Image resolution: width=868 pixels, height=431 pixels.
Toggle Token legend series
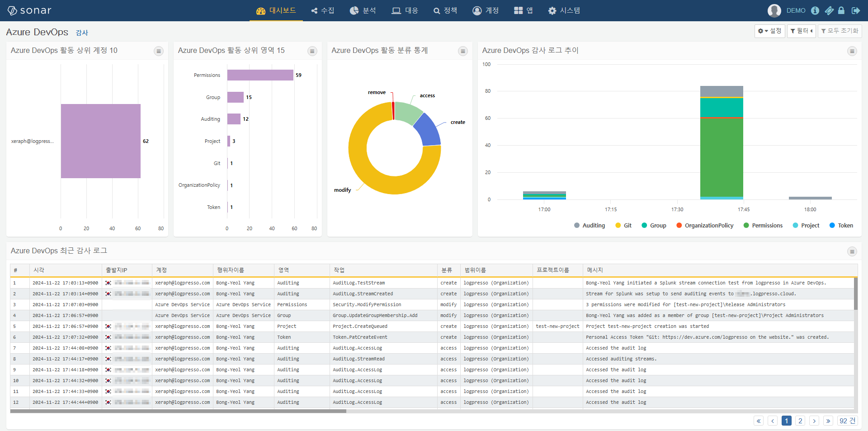(x=841, y=225)
